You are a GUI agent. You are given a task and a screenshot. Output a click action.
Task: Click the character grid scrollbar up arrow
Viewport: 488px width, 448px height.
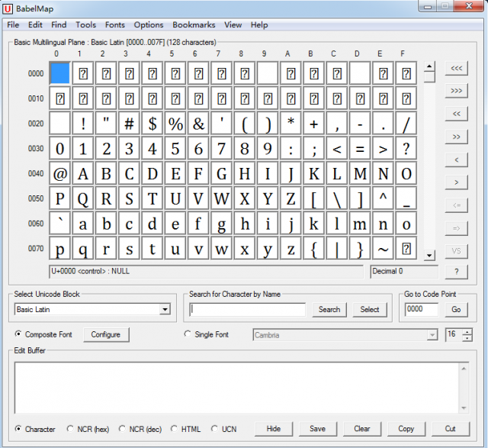[x=429, y=66]
